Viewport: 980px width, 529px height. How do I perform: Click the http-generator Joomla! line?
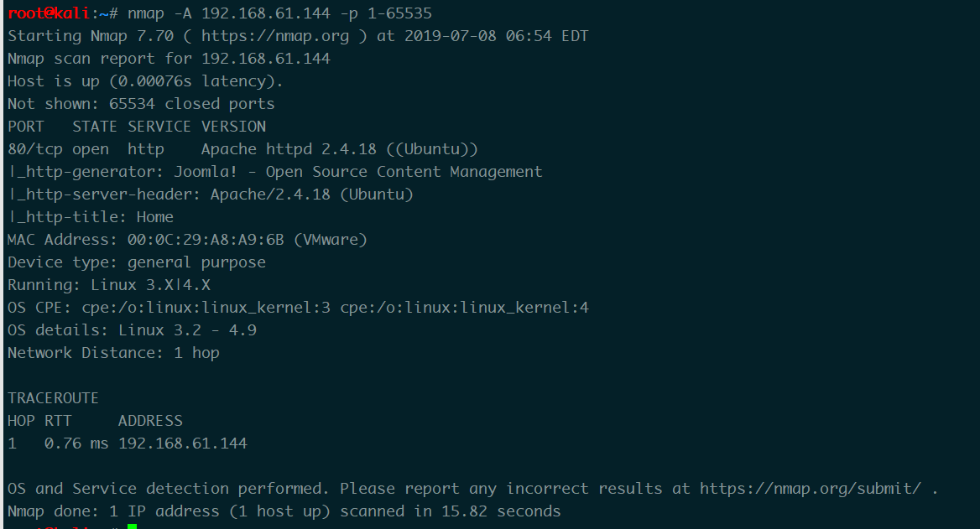(275, 172)
